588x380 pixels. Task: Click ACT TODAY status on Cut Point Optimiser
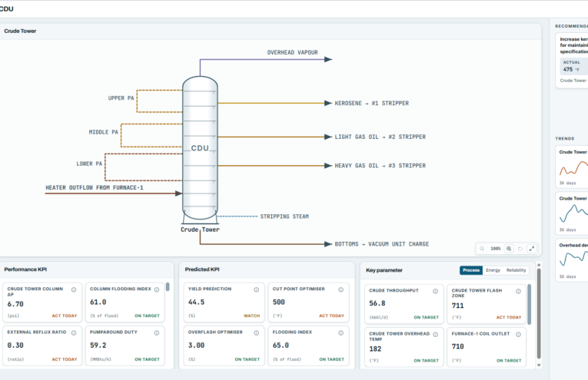(331, 316)
